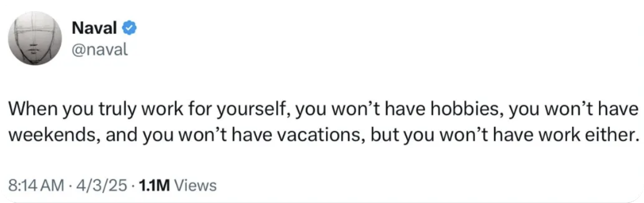Select the 4/3/25 post date
Image resolution: width=644 pixels, height=203 pixels.
(100, 185)
